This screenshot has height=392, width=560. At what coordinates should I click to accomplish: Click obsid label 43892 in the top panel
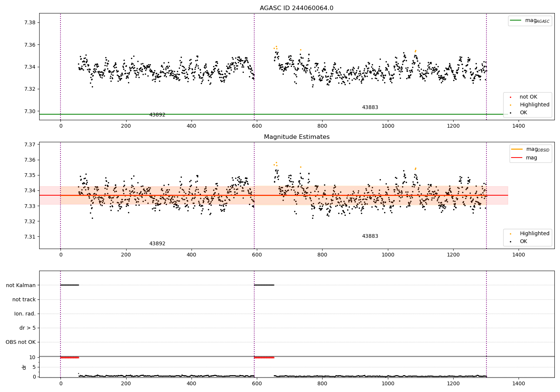click(157, 115)
